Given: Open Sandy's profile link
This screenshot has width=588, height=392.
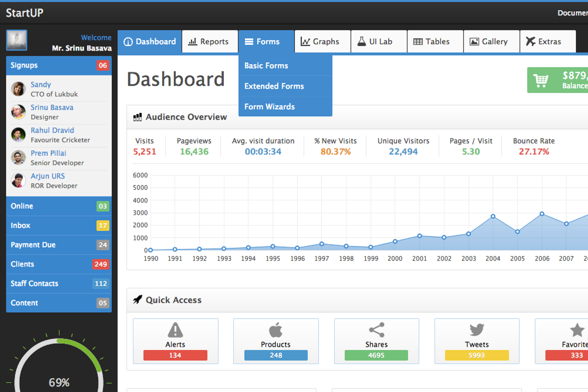Looking at the screenshot, I should [x=41, y=85].
